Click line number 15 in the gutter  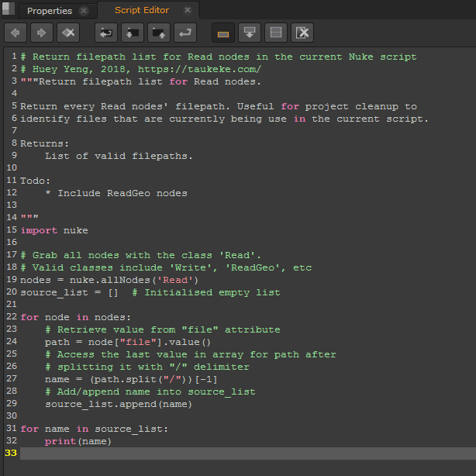click(12, 229)
